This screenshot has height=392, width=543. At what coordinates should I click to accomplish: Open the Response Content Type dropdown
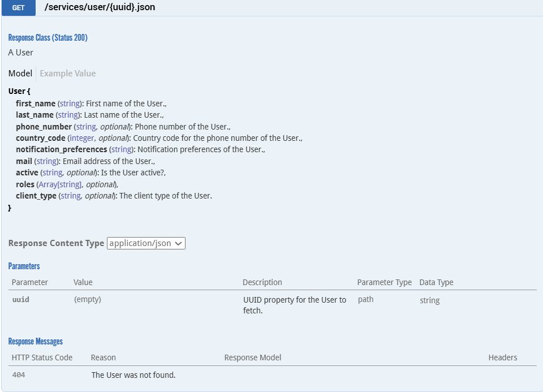146,243
